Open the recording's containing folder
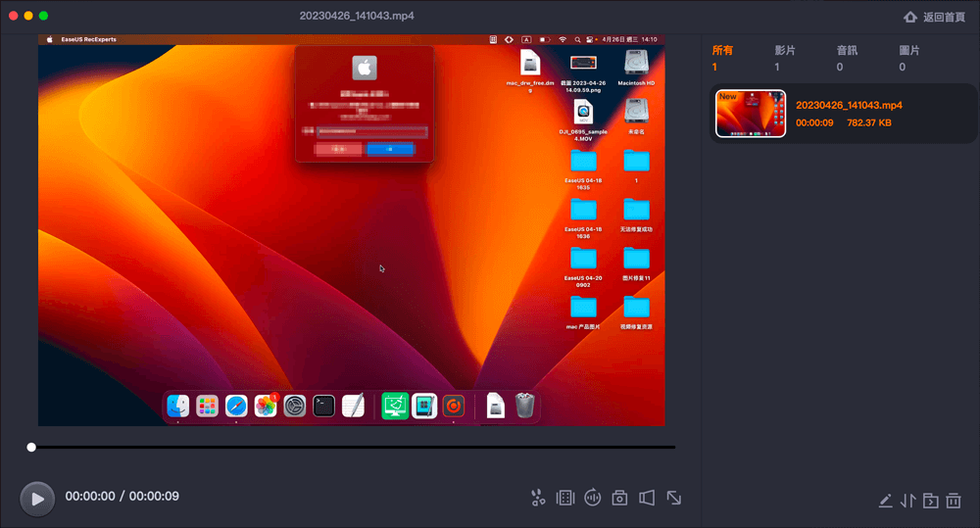The width and height of the screenshot is (980, 528). [930, 501]
